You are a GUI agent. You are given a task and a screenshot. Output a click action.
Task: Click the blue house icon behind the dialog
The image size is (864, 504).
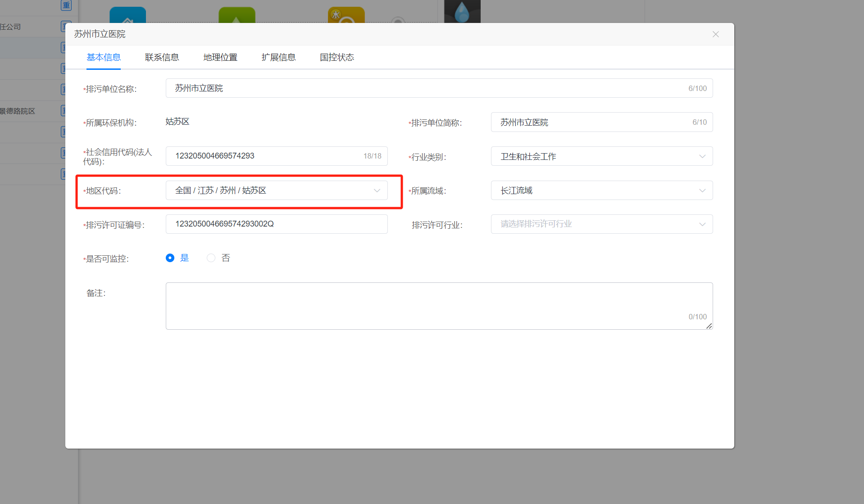pyautogui.click(x=128, y=15)
